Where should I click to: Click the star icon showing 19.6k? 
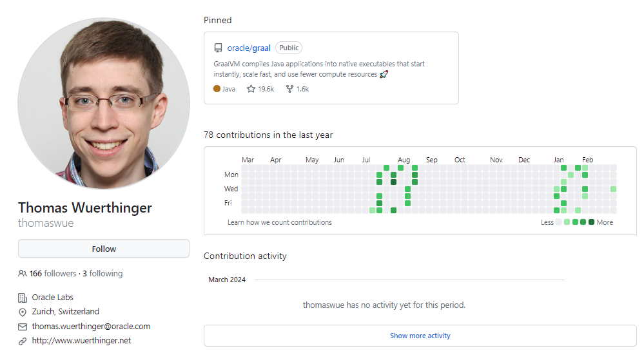click(251, 89)
